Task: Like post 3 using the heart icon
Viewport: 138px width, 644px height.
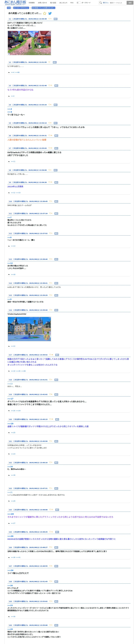Action: [x=49, y=86]
